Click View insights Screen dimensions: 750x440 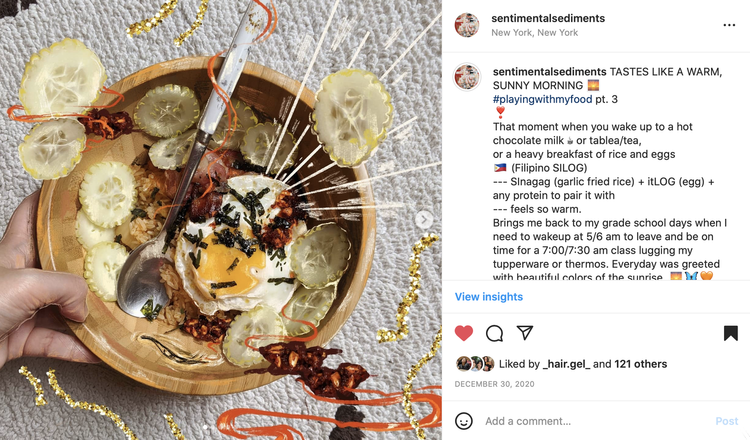[x=488, y=297]
